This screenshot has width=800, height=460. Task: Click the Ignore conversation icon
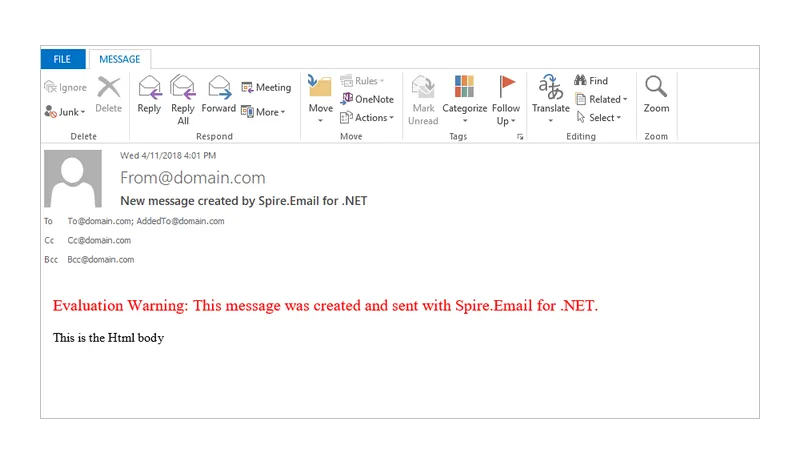click(50, 87)
